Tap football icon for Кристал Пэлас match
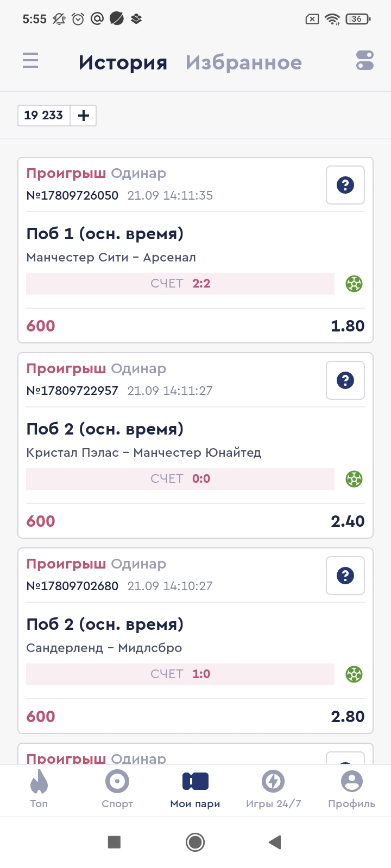This screenshot has width=391, height=868. (354, 479)
